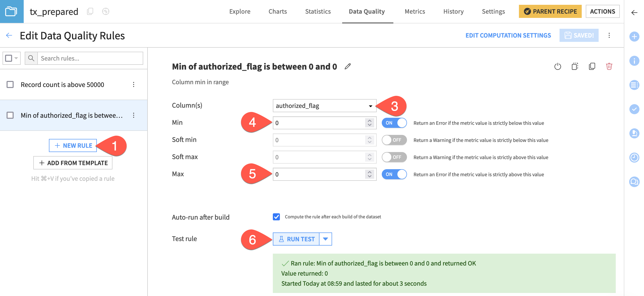Open the info icon in the right sidebar
Viewport: 644px width, 296px height.
[x=634, y=61]
